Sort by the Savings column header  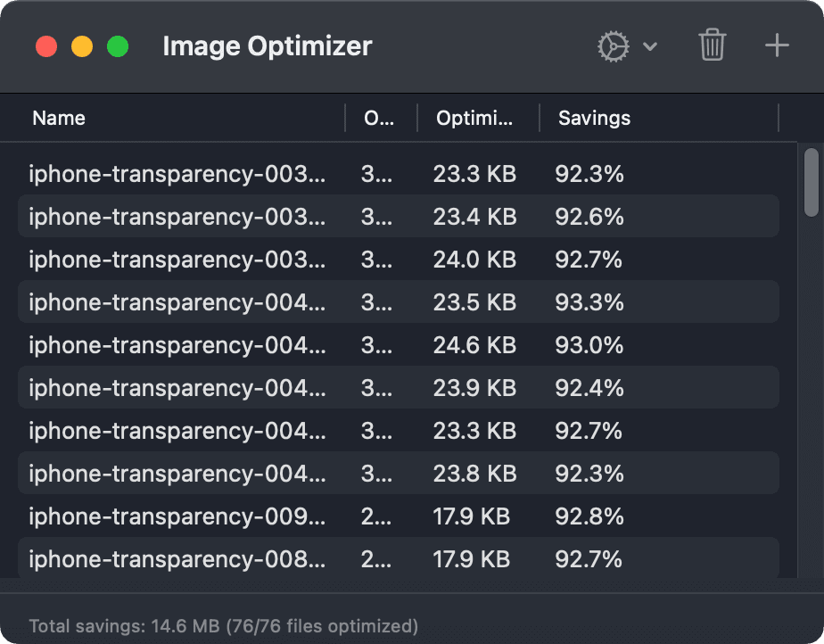tap(593, 118)
